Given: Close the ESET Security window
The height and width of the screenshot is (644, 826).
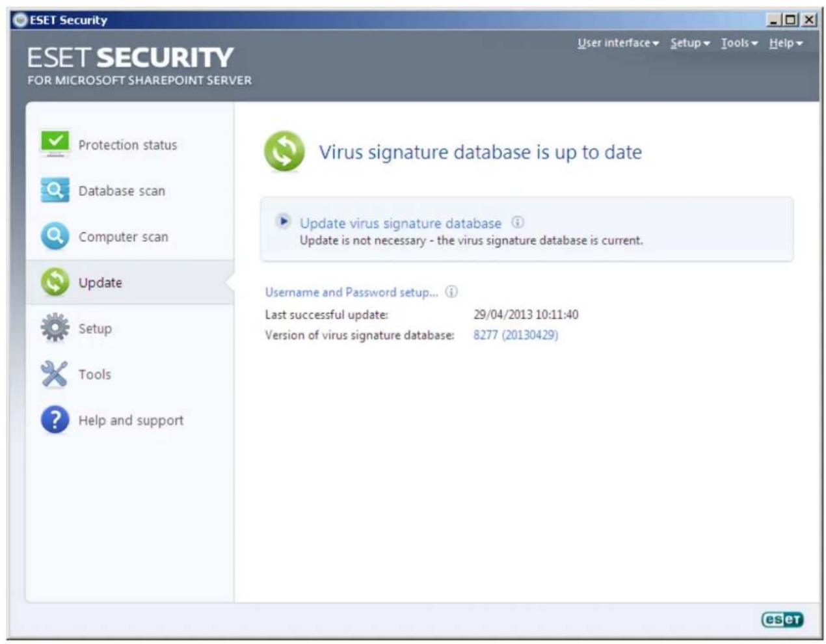Looking at the screenshot, I should click(808, 20).
